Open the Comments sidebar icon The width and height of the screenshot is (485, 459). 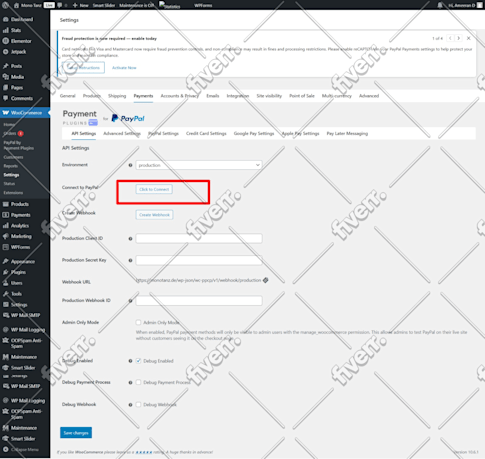[6, 98]
